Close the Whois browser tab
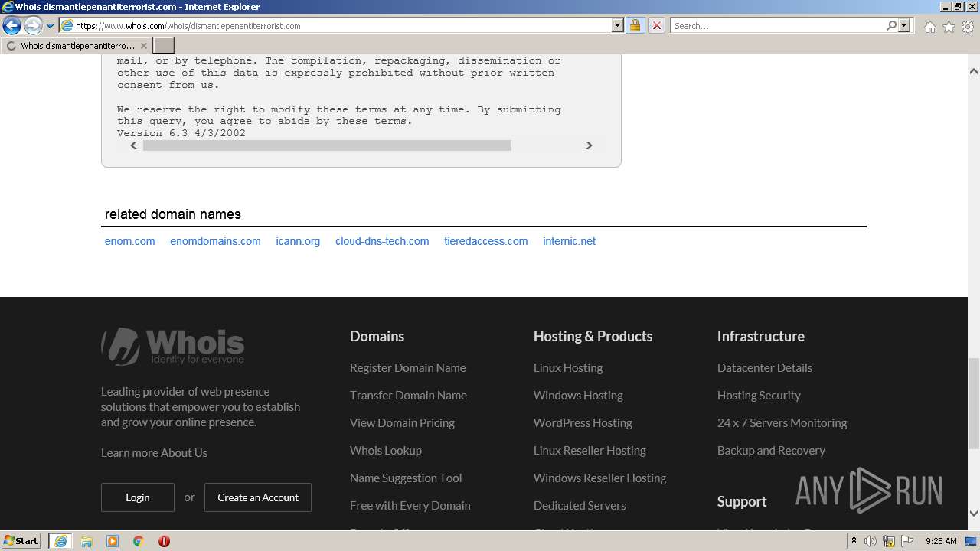 pos(144,46)
